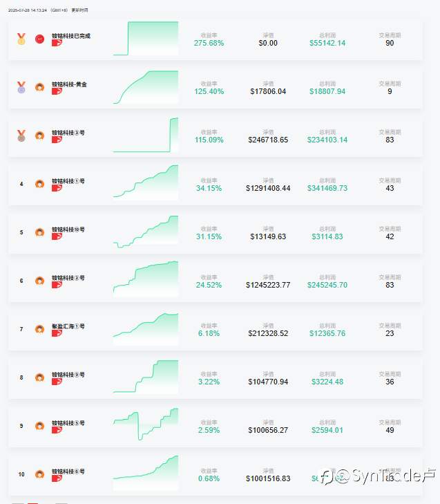Screen dimensions: 440x504
Task: Click red flag badge under rank 5 name
Action: (57, 236)
